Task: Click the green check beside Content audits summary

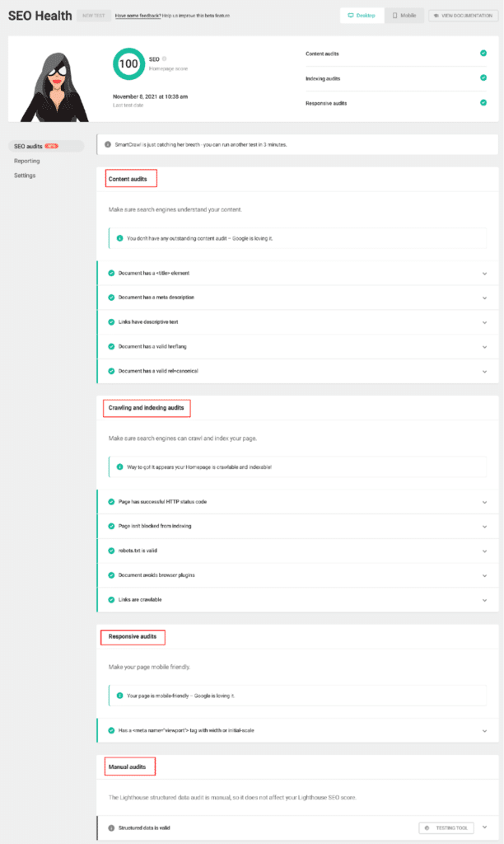Action: click(483, 53)
